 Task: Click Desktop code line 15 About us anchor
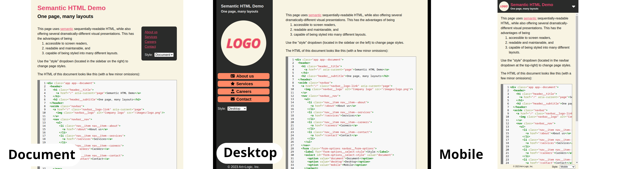point(333,106)
